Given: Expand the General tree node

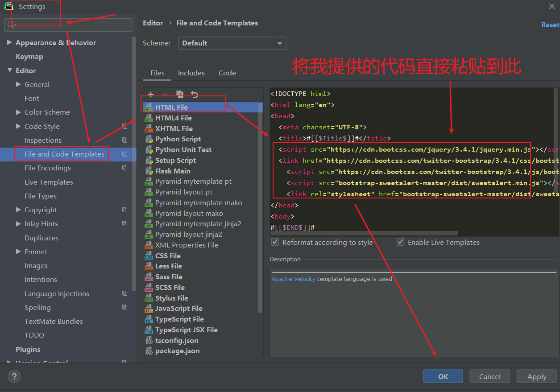Looking at the screenshot, I should pos(18,84).
